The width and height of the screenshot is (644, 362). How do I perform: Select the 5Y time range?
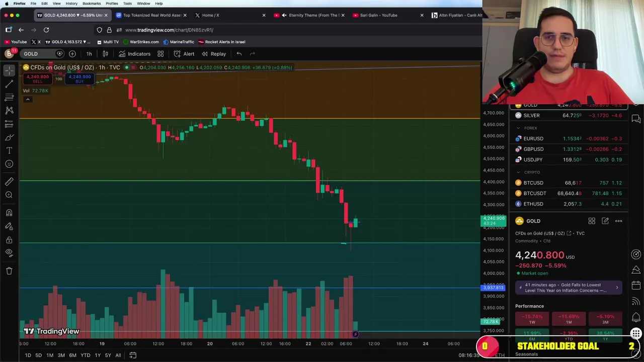tap(108, 355)
